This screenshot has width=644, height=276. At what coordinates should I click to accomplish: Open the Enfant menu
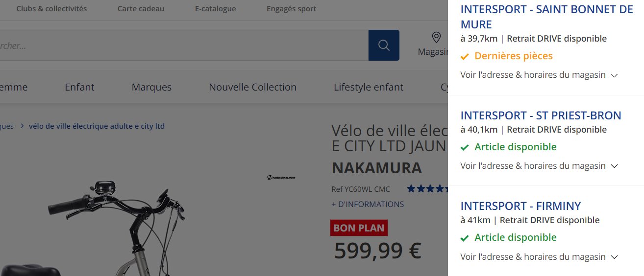(79, 87)
